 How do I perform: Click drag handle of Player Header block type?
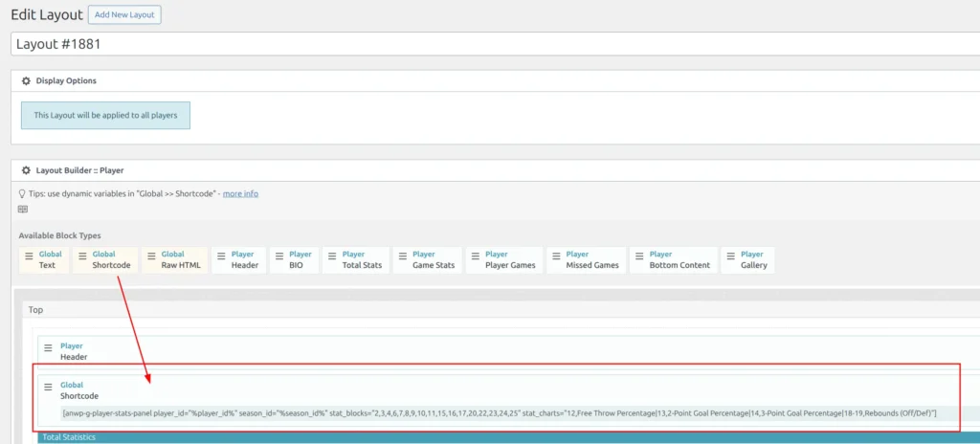click(x=221, y=256)
